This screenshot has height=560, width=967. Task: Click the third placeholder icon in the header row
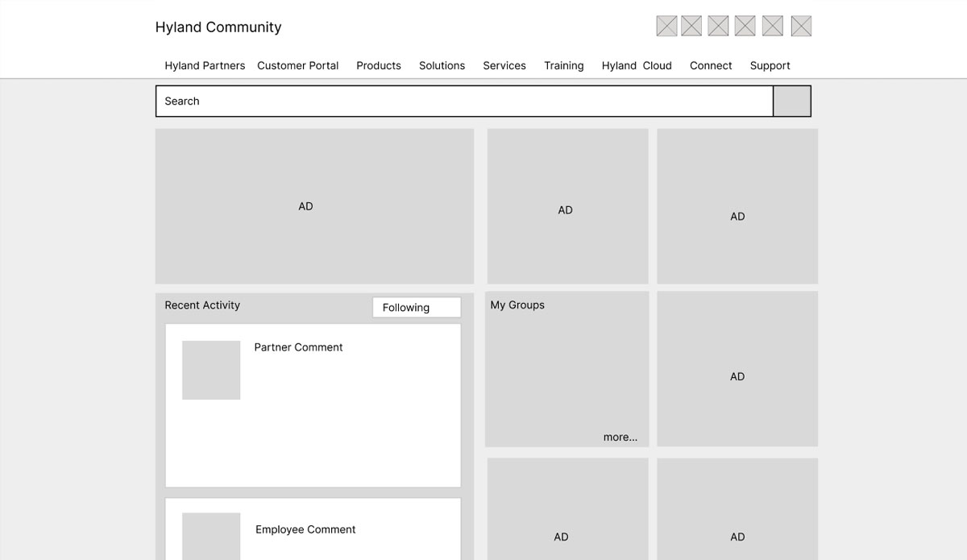[x=717, y=25]
